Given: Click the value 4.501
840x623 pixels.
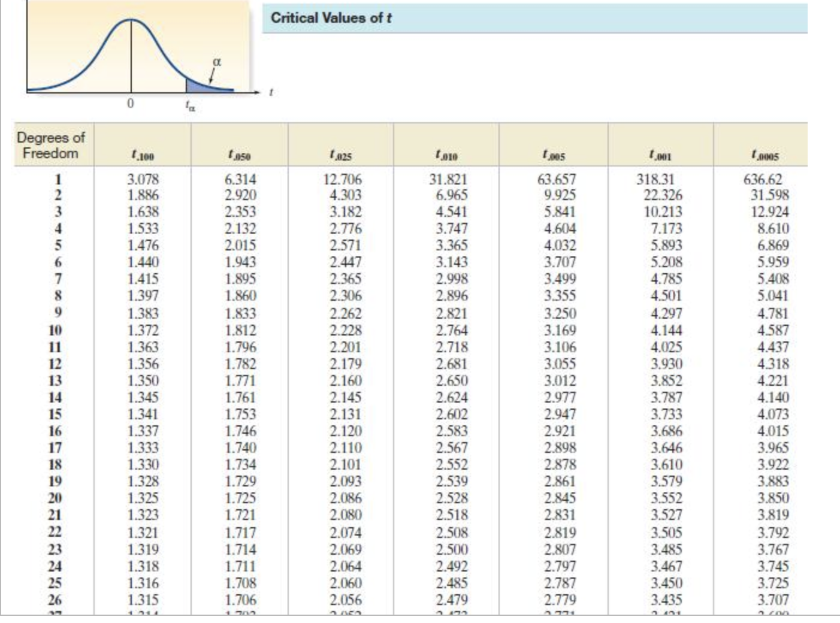Looking at the screenshot, I should 666,295.
